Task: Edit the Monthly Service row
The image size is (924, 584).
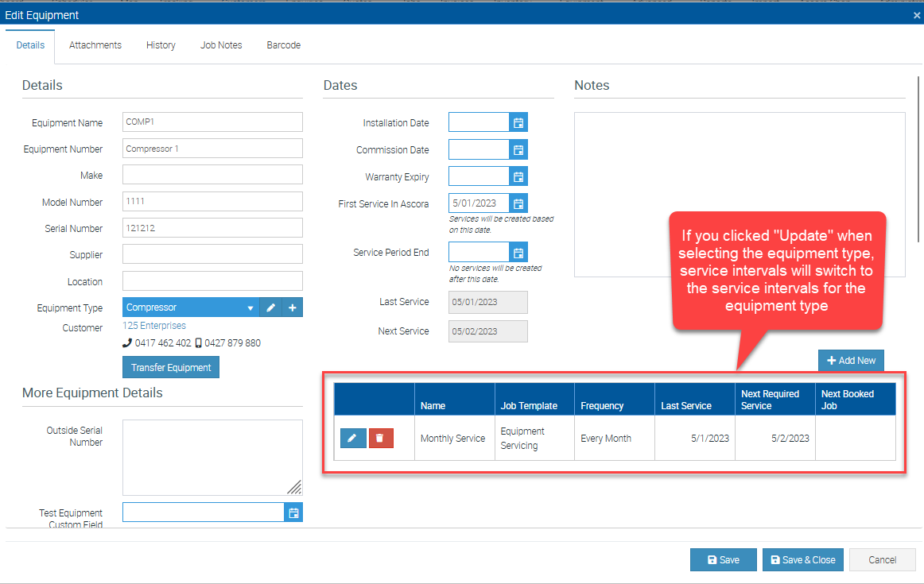Action: (x=353, y=438)
